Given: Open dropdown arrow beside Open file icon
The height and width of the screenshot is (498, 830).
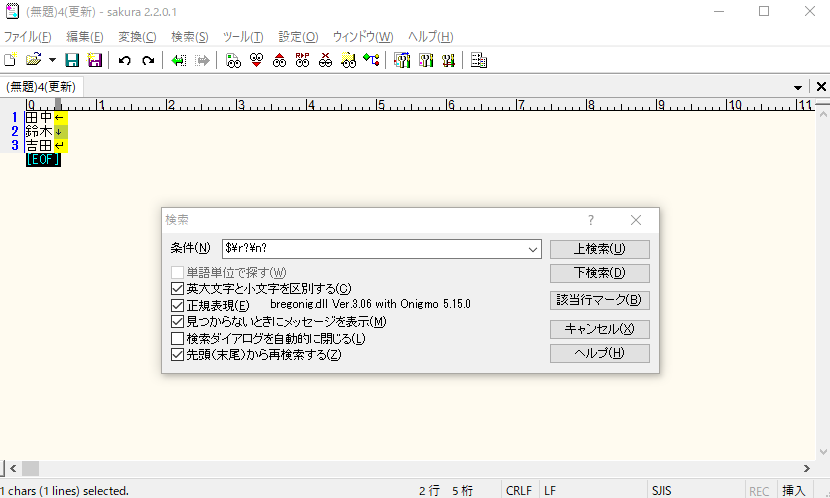Looking at the screenshot, I should click(52, 61).
